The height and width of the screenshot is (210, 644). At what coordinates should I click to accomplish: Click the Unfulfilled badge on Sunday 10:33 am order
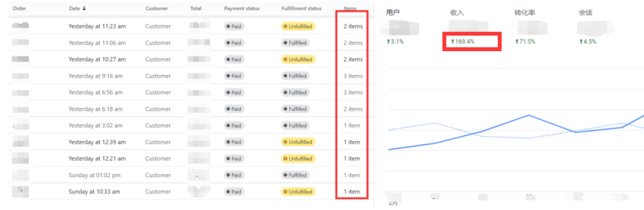(x=298, y=192)
